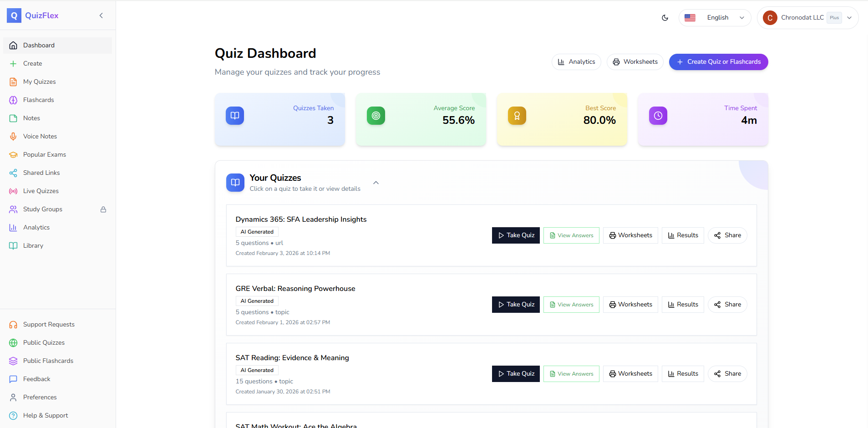Open Public Flashcards from the sidebar
868x428 pixels.
[48, 361]
